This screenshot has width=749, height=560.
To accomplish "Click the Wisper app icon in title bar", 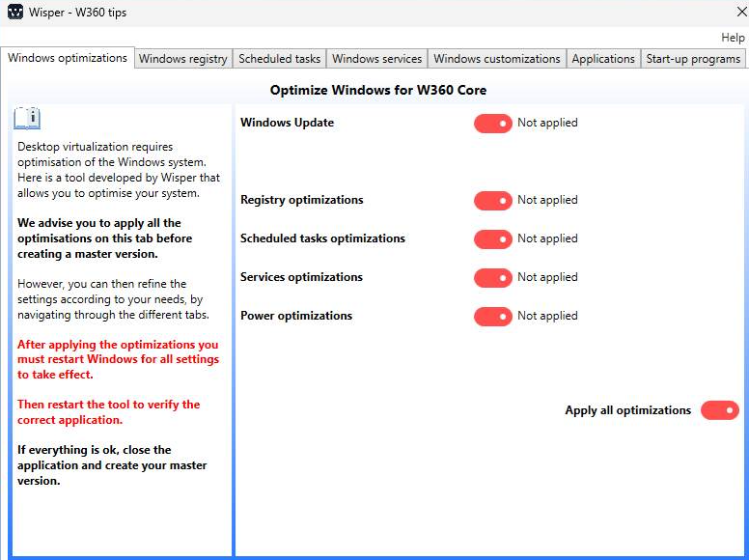I will tap(15, 12).
